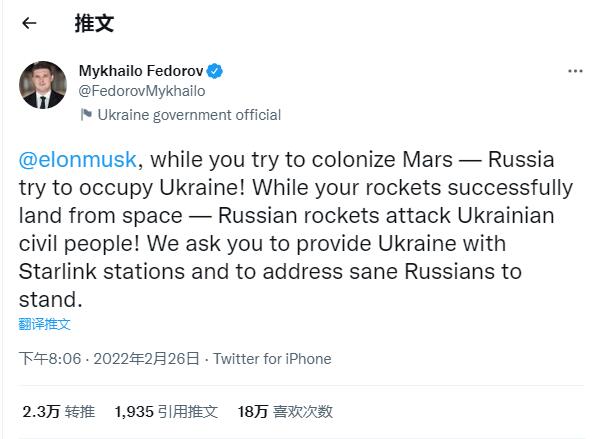Click the 推文 page heading
The image size is (601, 439).
tap(95, 23)
